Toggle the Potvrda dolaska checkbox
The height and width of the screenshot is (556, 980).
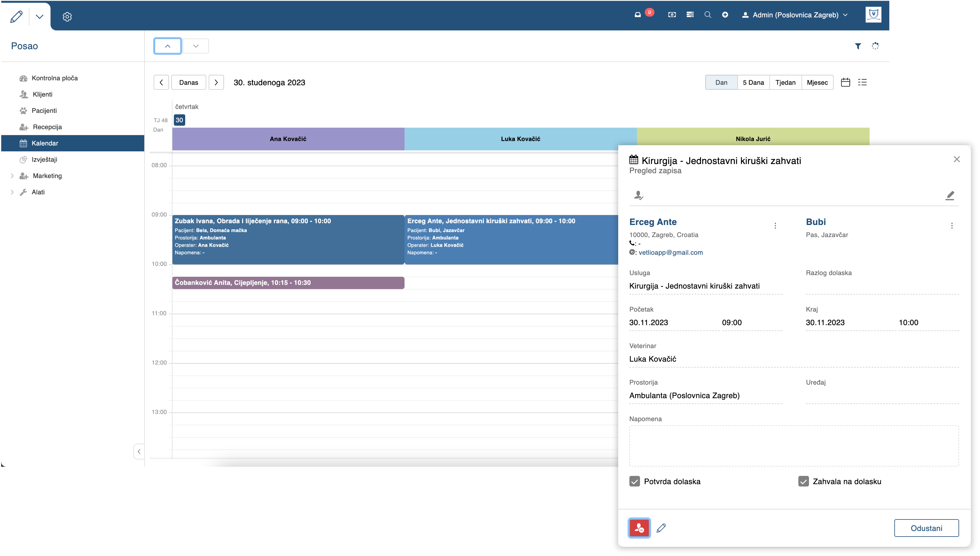coord(635,481)
